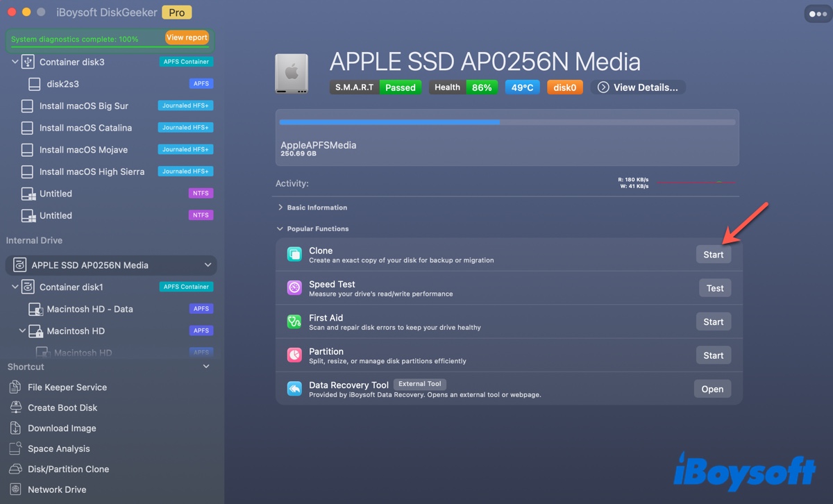
Task: Click the Download Image icon
Action: 16,428
